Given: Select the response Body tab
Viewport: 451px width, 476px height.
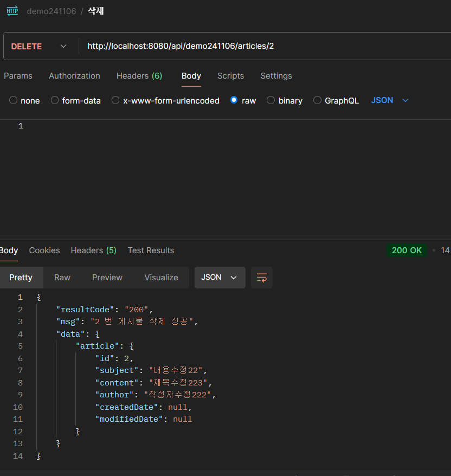Looking at the screenshot, I should (x=9, y=250).
